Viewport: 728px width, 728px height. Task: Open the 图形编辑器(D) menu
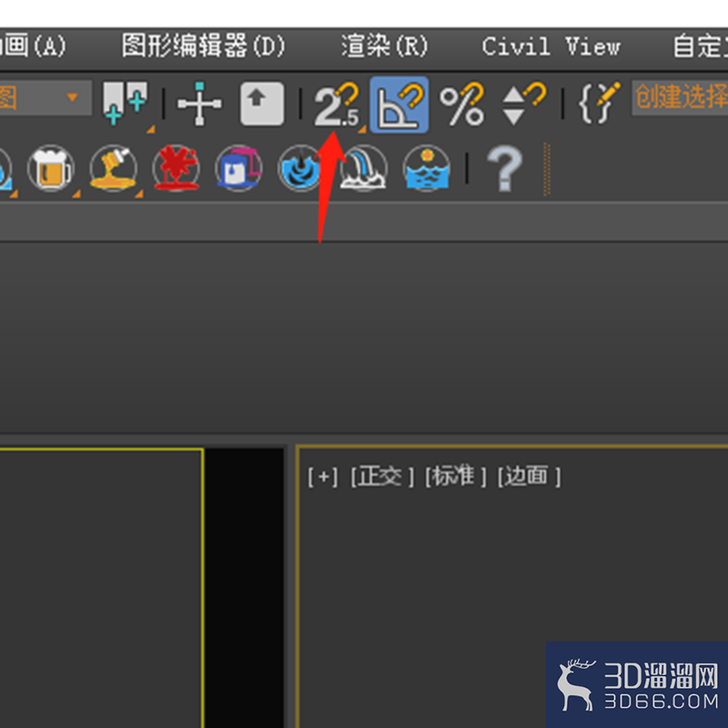203,46
